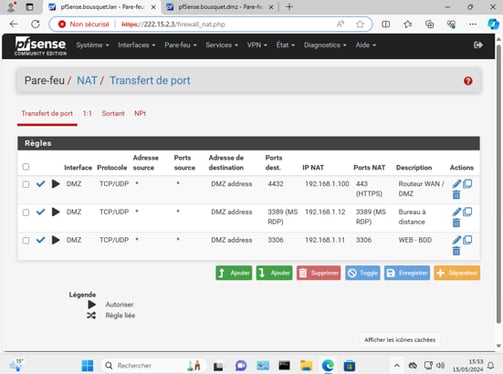
Task: Show hidden system tray icons chevron
Action: coord(397,366)
